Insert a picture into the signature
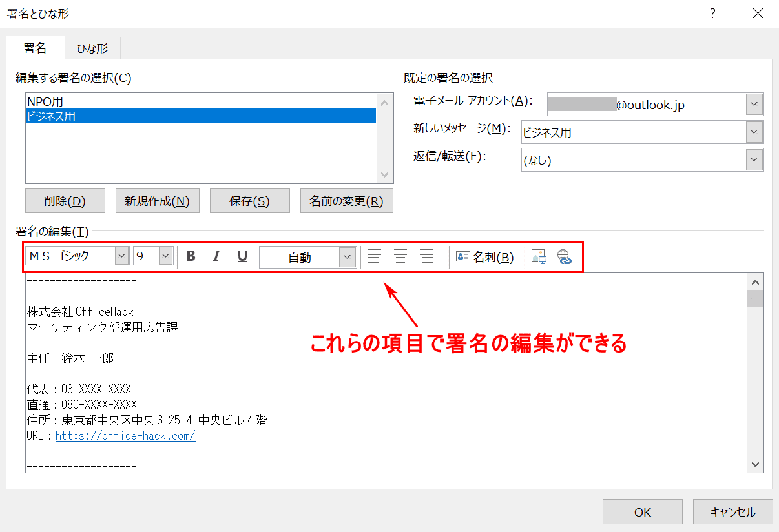This screenshot has height=532, width=779. click(539, 257)
